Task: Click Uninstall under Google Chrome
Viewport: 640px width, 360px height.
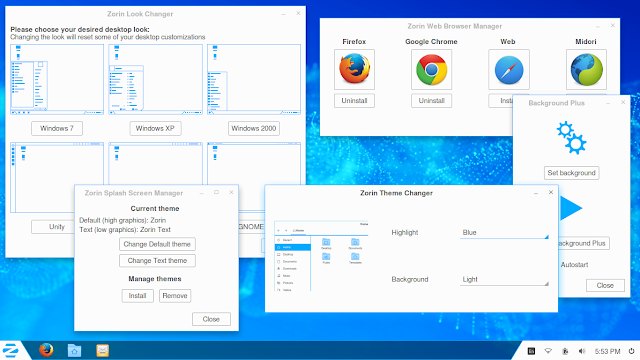Action: 431,101
